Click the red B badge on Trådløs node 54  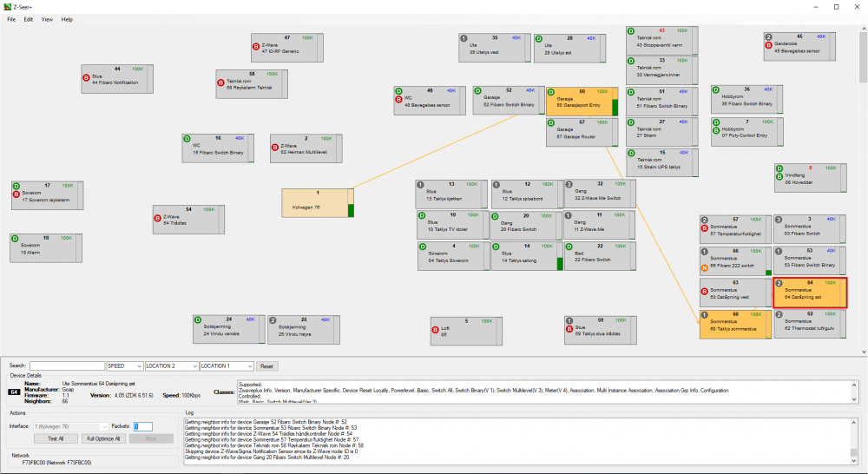pos(157,218)
